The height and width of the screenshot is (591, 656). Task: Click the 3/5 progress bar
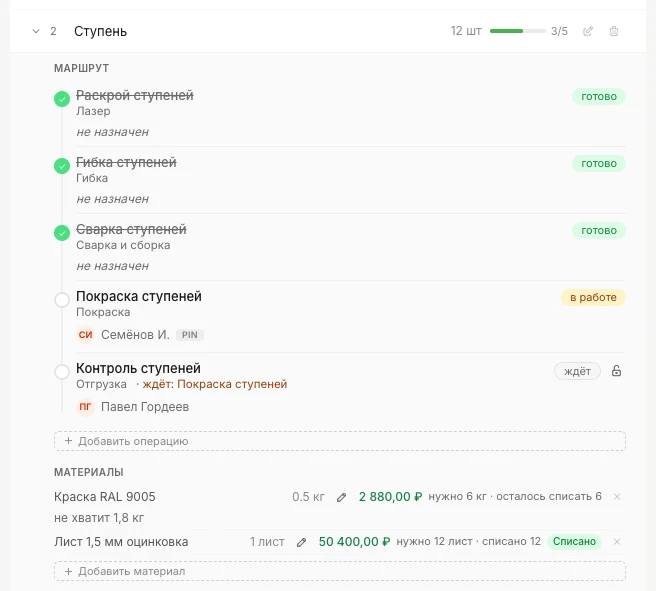pos(518,31)
